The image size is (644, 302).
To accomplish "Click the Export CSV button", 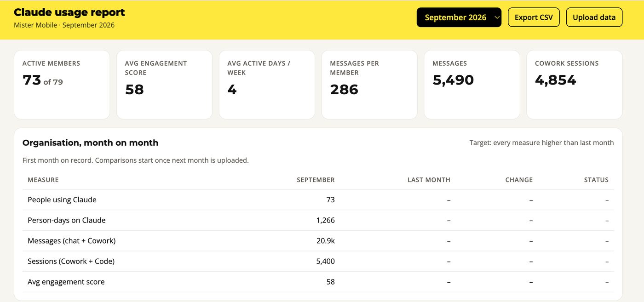I will tap(534, 17).
